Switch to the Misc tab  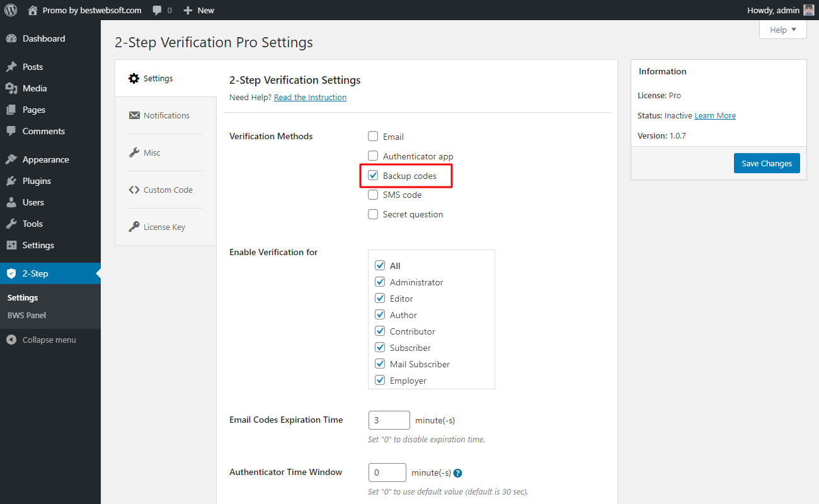click(x=166, y=152)
